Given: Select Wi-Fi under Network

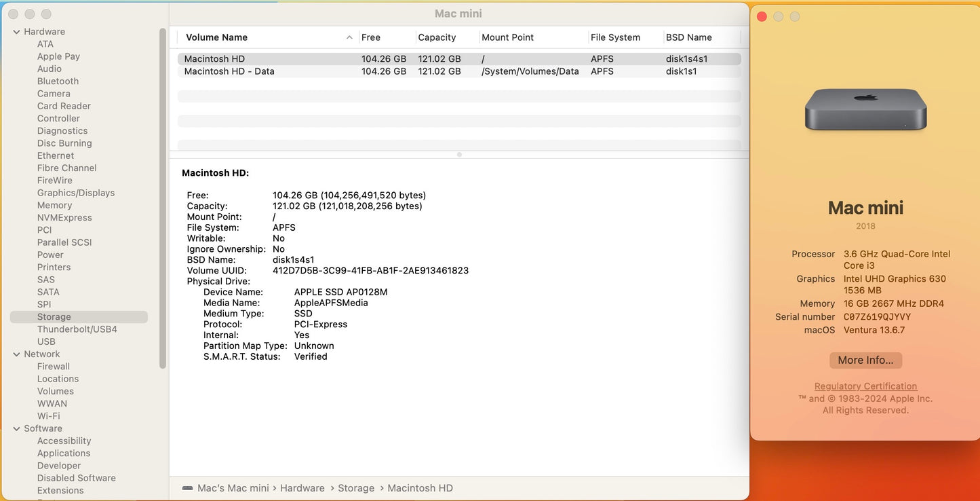Looking at the screenshot, I should [x=48, y=416].
